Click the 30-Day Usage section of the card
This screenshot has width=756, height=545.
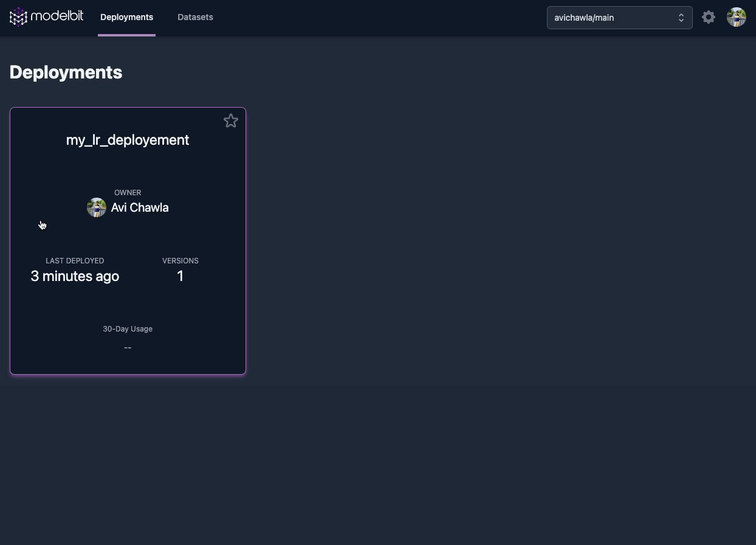click(x=128, y=329)
